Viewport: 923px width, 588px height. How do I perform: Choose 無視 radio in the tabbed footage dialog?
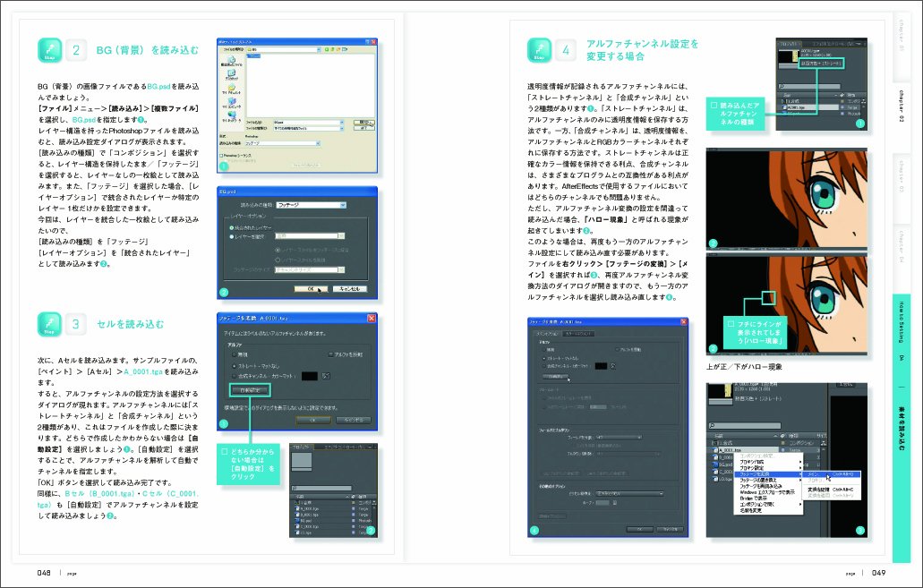click(x=543, y=350)
